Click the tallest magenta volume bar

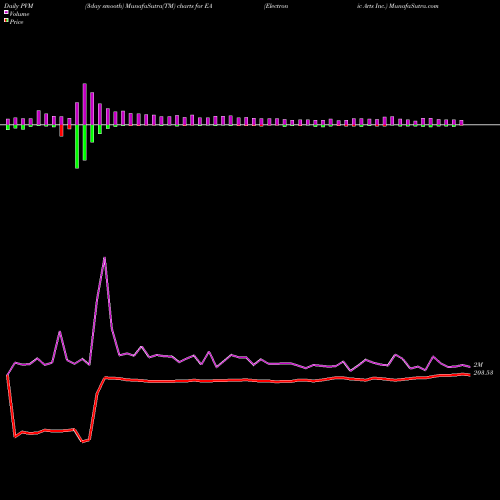(x=85, y=104)
